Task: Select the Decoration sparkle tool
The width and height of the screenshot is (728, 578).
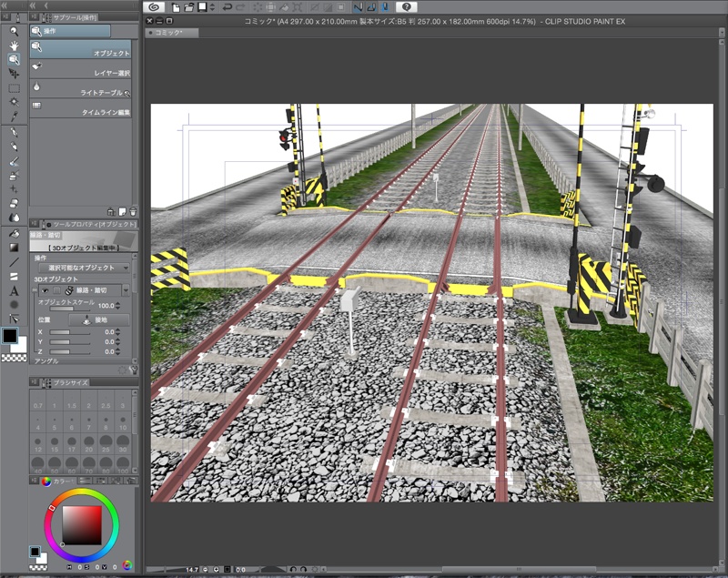Action: point(14,189)
